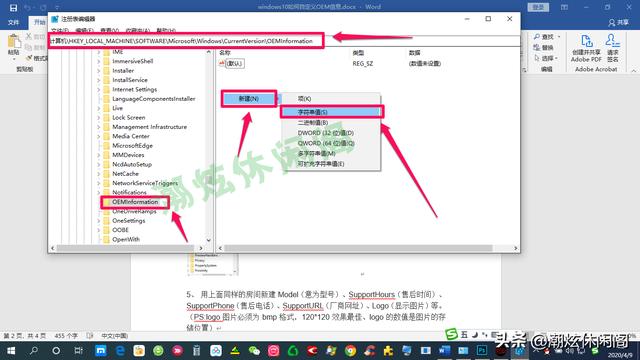Image resolution: width=640 pixels, height=360 pixels.
Task: Click the Installer folder icon
Action: coord(107,71)
